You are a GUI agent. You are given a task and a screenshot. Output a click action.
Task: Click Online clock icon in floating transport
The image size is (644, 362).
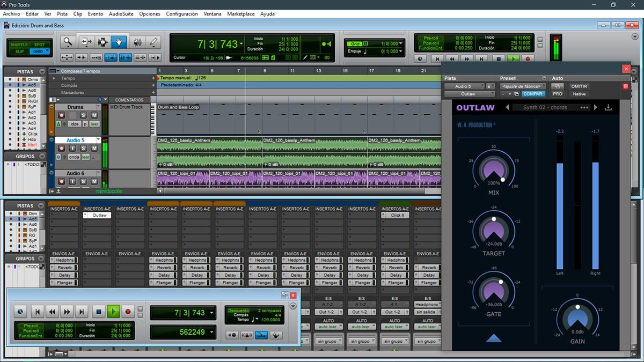click(20, 311)
